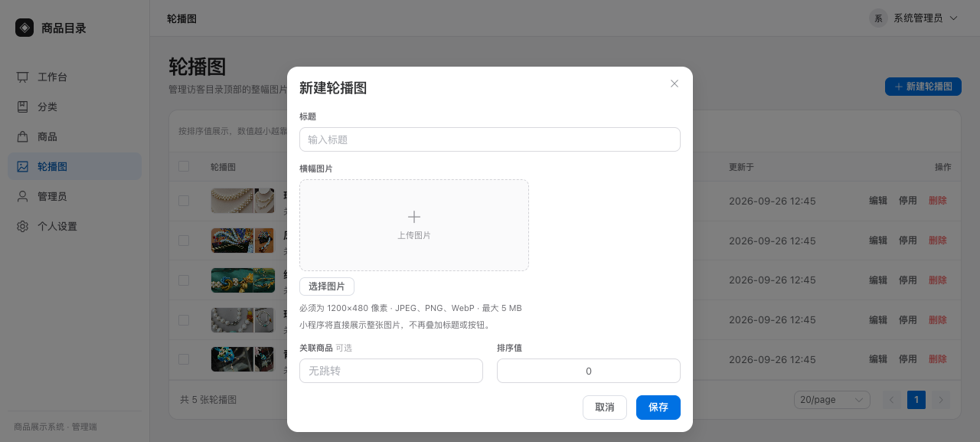Go to the 分类 sidebar item

74,106
